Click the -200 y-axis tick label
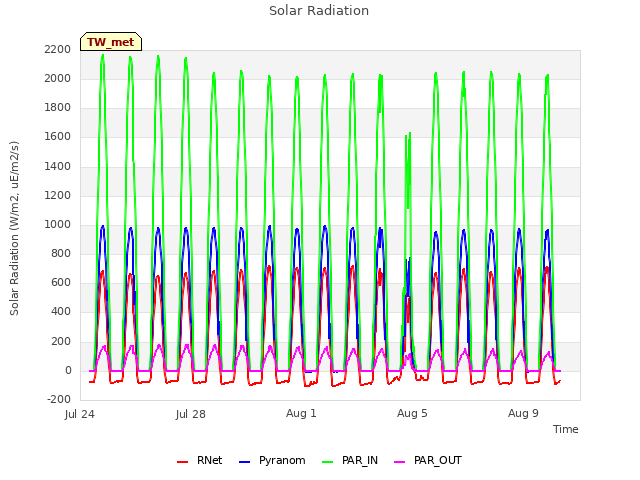Screen dimensions: 640x480 click(x=59, y=400)
